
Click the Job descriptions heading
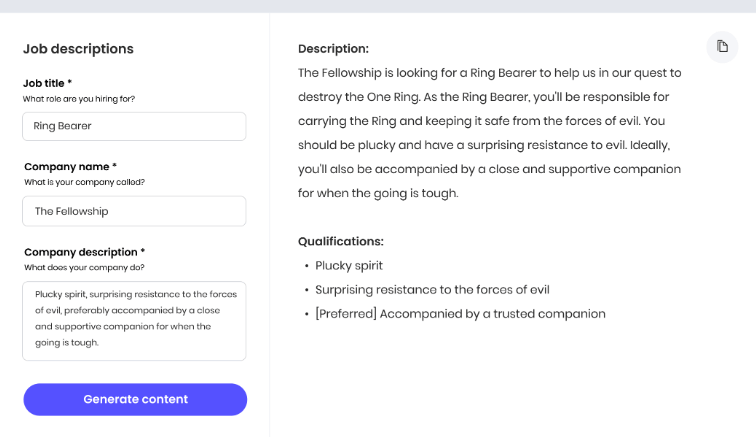point(78,49)
